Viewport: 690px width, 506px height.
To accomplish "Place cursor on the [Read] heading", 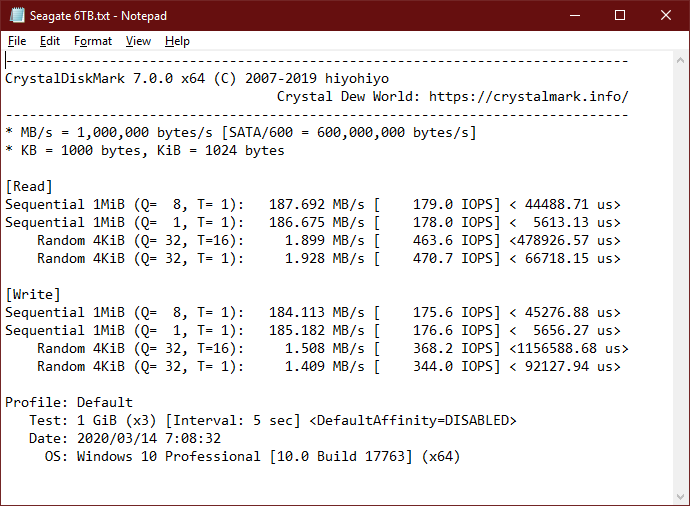I will click(29, 187).
